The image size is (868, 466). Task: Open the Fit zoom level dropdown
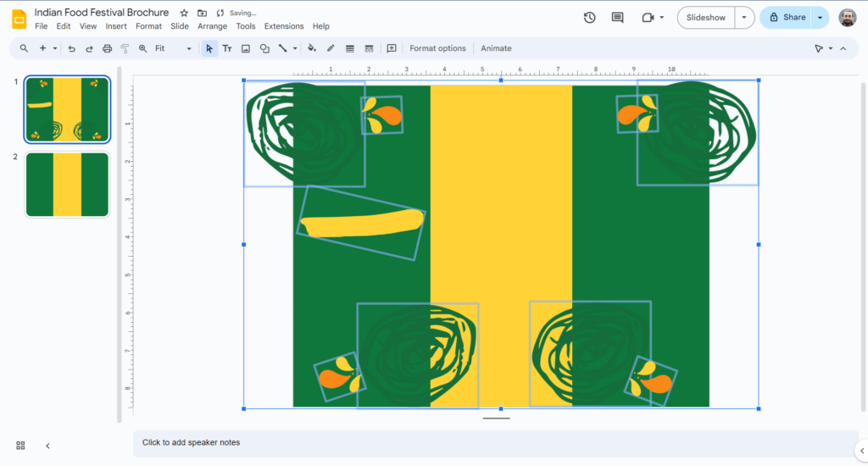(x=173, y=48)
